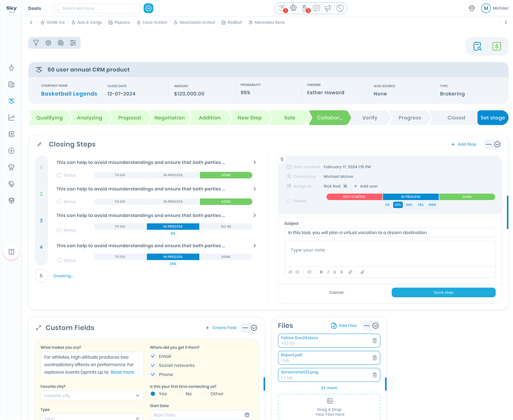Set step progress to 75%
Screen dimensions: 513x420
coord(420,205)
